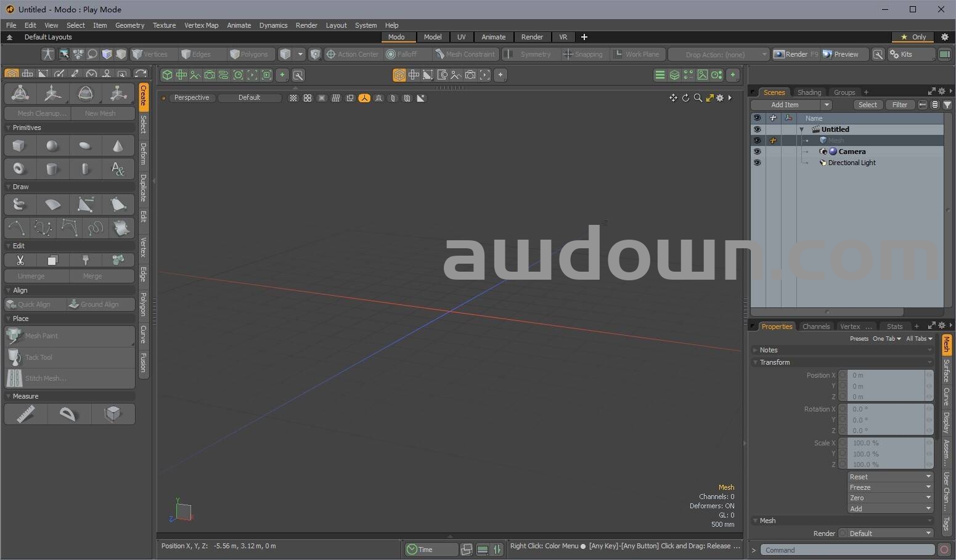Select the ruler measure tool
The image size is (956, 560).
tap(25, 415)
